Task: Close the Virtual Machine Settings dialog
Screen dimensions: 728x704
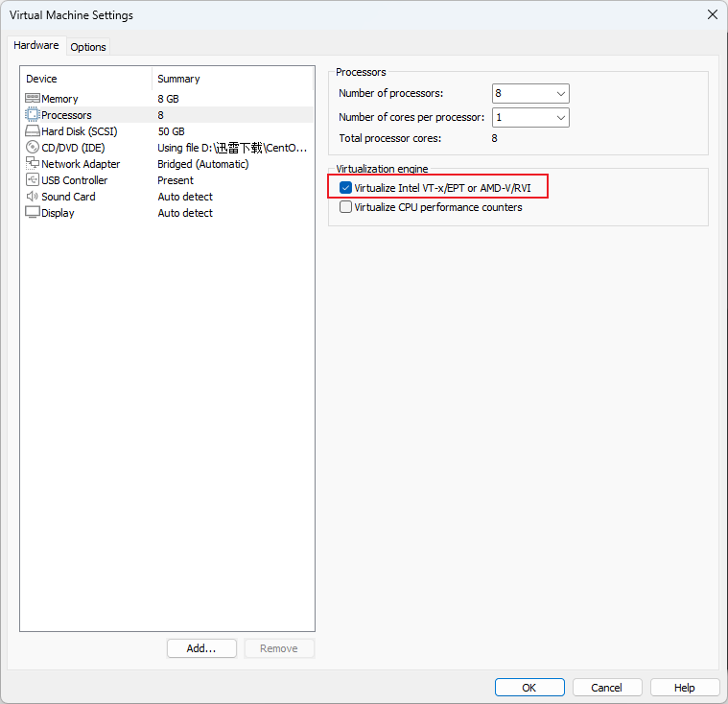Action: 713,14
